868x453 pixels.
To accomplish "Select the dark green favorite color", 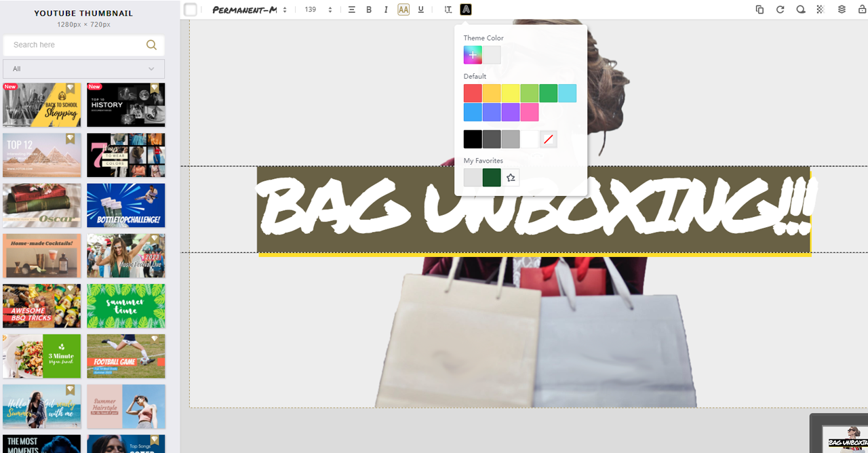I will coord(492,178).
